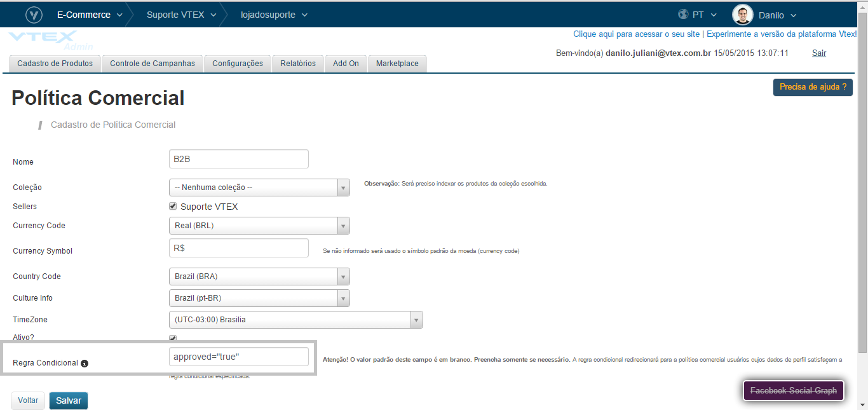Click the Precisa de ajuda button

click(813, 87)
